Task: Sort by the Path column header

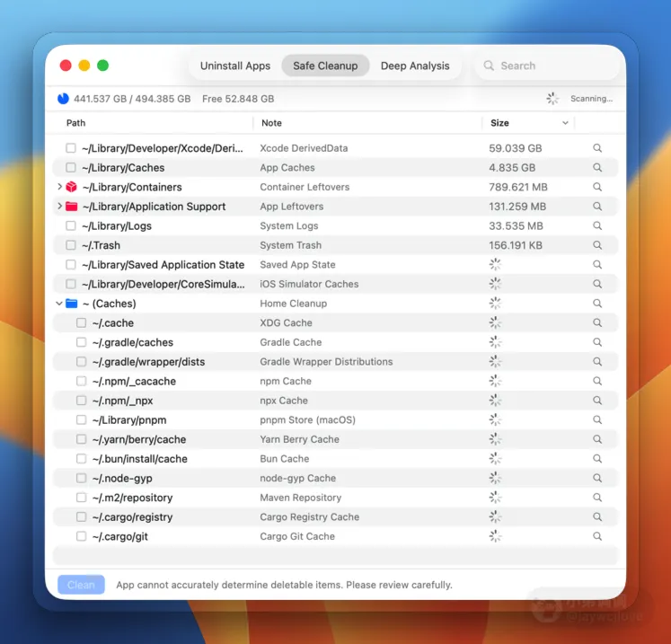Action: pyautogui.click(x=75, y=123)
